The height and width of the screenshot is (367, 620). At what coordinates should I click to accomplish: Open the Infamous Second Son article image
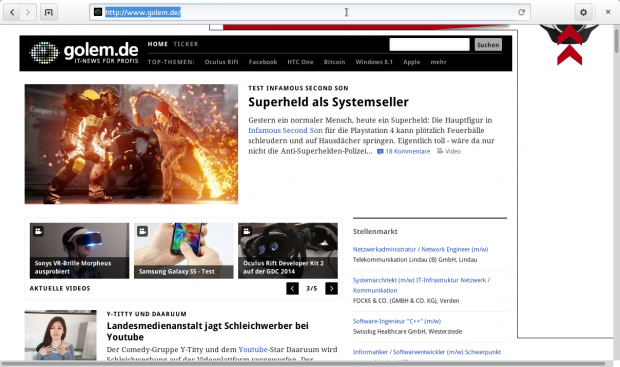[x=131, y=144]
